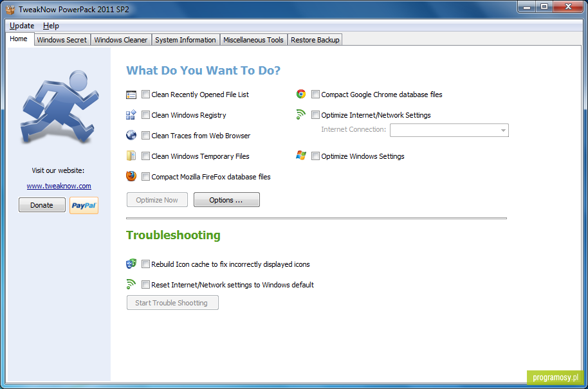Click the recently opened file list icon
Viewport: 588px width, 389px height.
pos(131,95)
